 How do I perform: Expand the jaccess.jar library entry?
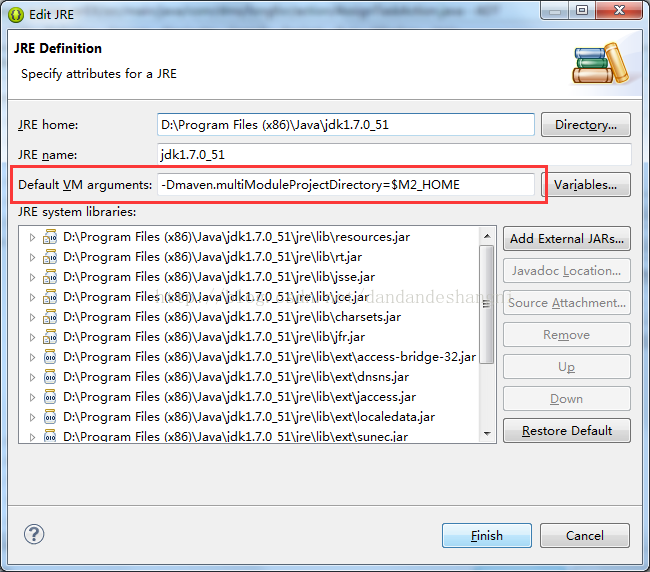32,397
